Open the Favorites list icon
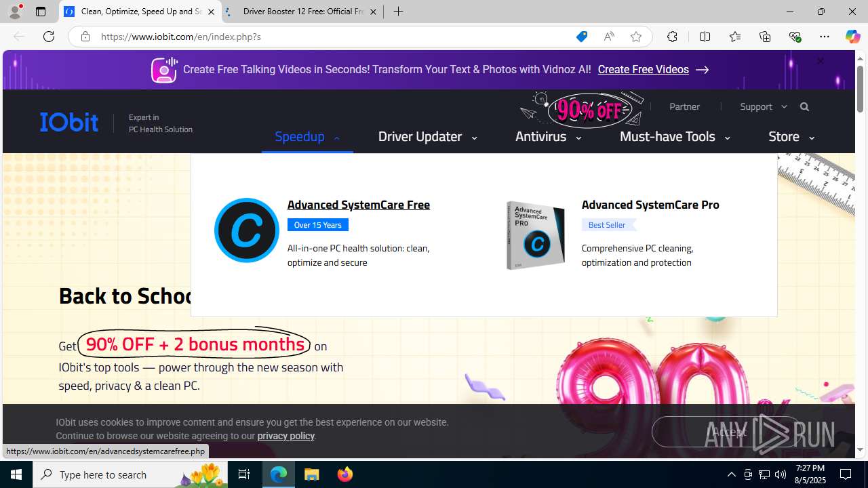 click(734, 37)
